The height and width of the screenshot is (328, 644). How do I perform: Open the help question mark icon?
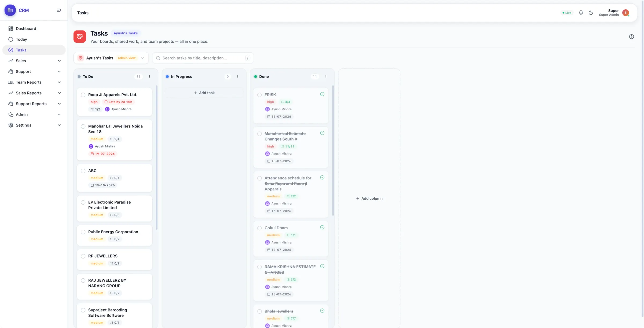(631, 36)
